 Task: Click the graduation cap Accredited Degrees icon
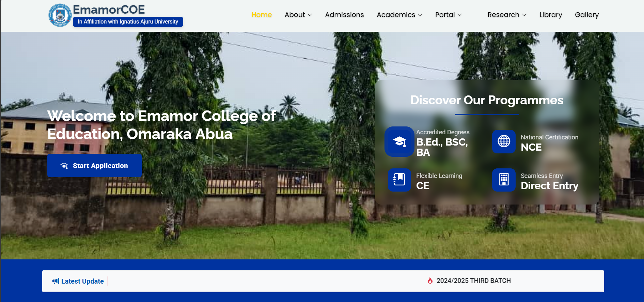pyautogui.click(x=399, y=141)
